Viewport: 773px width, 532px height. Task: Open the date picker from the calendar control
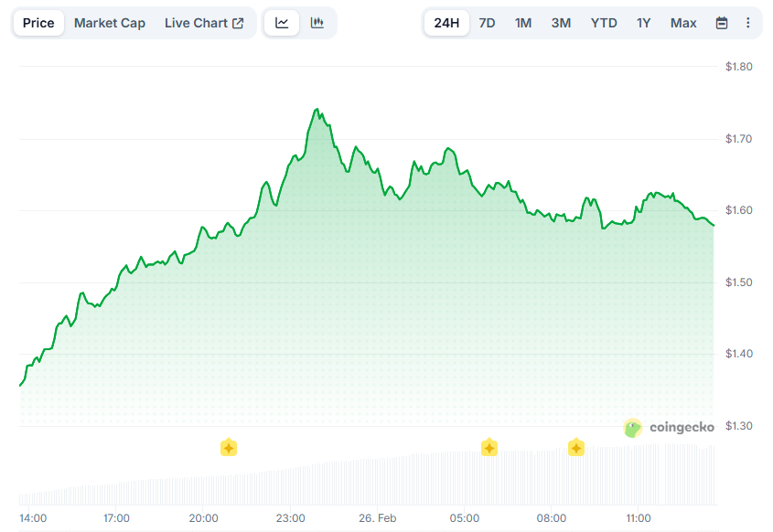click(x=722, y=22)
